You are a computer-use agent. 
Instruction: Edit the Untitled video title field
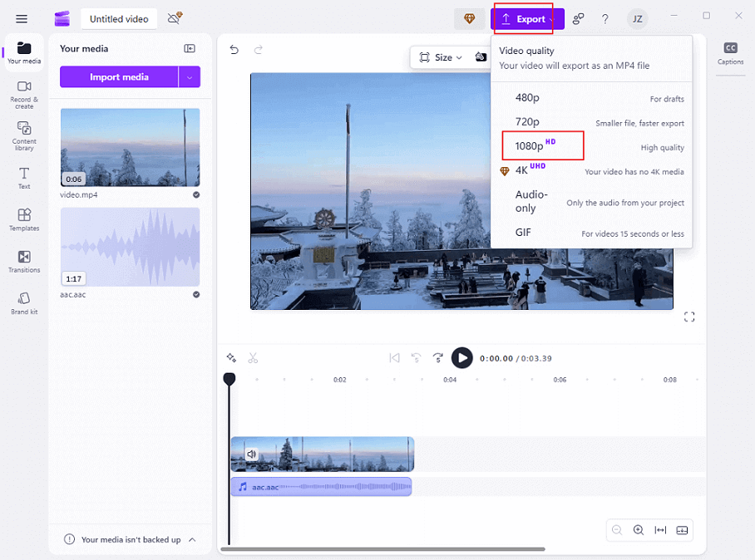pyautogui.click(x=119, y=19)
